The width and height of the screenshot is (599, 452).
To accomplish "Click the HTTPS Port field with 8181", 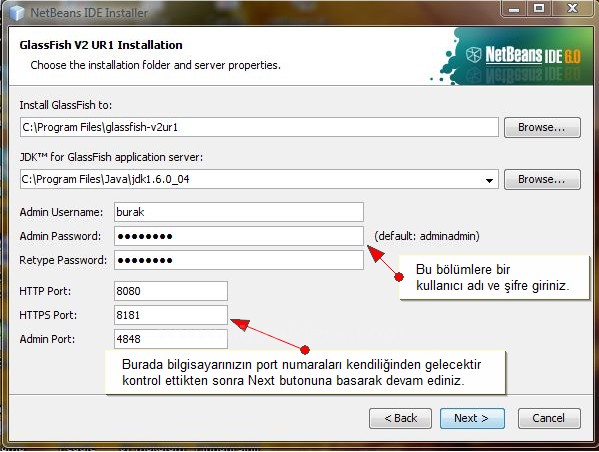I will tap(171, 315).
